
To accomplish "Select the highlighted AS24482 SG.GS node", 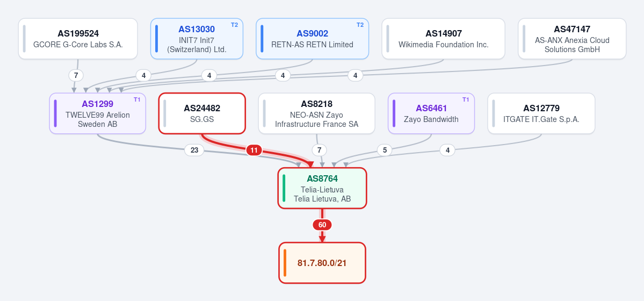I will click(202, 113).
